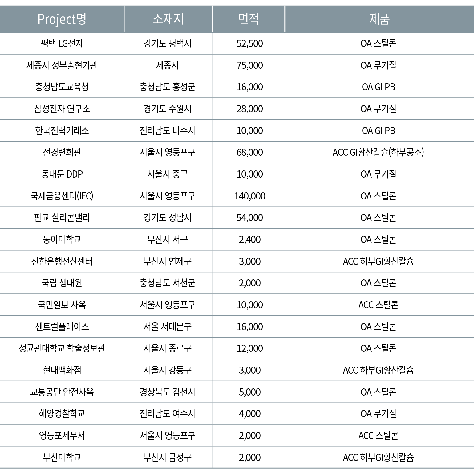
Task: Click the 성균관대학교 학술정보관 project cell
Action: [62, 348]
